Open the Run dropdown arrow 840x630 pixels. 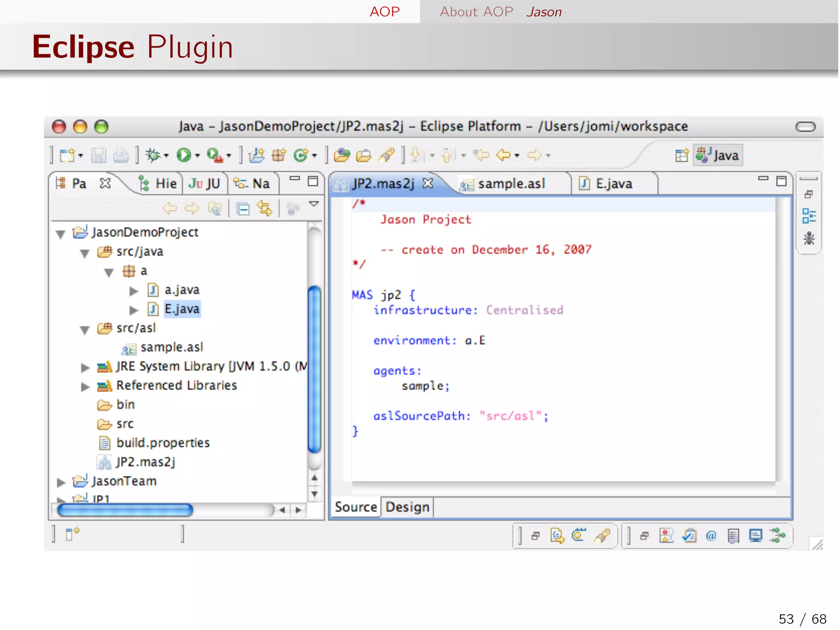[x=198, y=156]
